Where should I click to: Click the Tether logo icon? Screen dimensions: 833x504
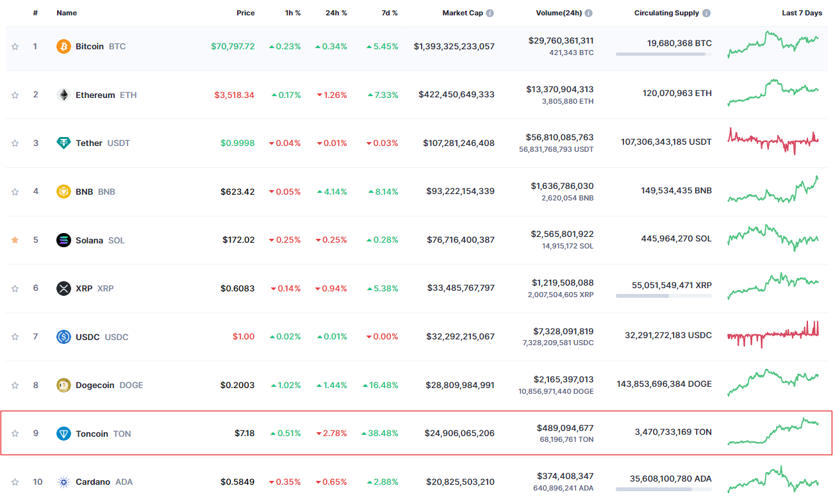63,143
